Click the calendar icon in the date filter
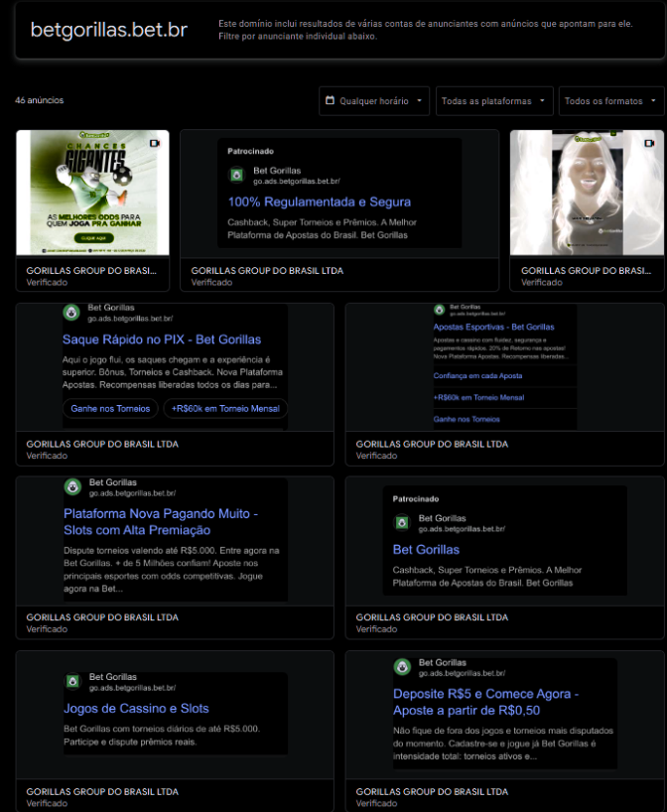 click(x=330, y=101)
